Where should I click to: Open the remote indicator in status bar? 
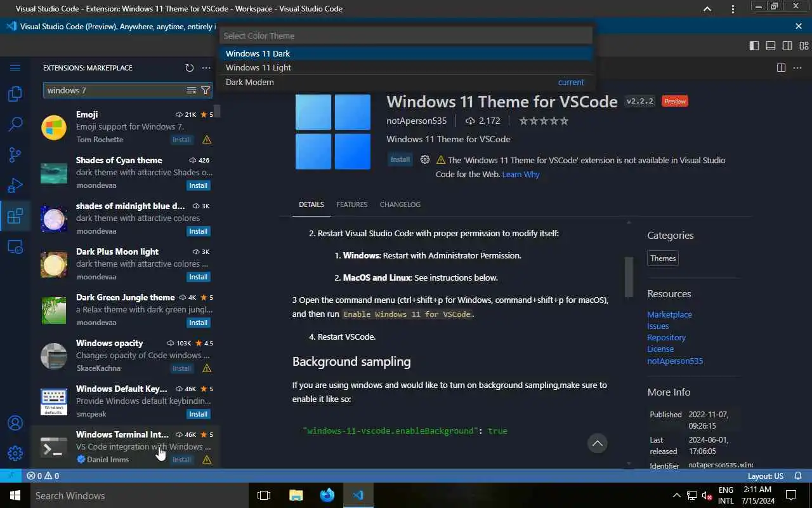(11, 476)
